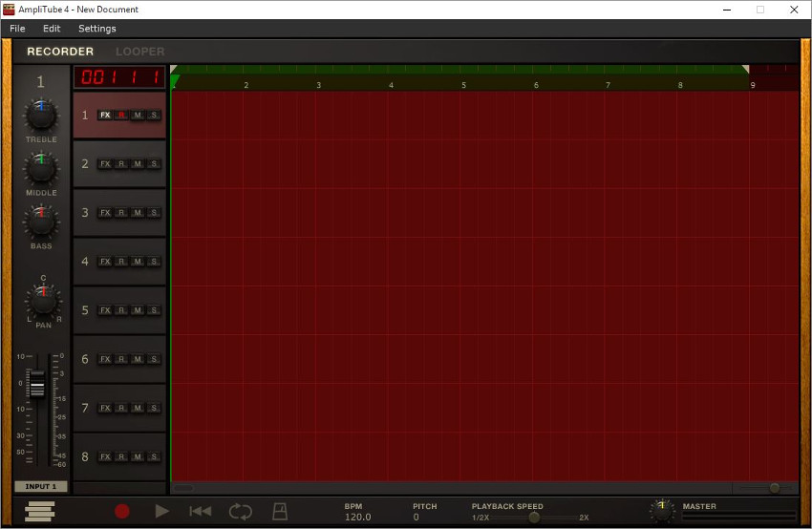Image resolution: width=812 pixels, height=529 pixels.
Task: Click the Playback Speed slider handle
Action: click(x=534, y=518)
